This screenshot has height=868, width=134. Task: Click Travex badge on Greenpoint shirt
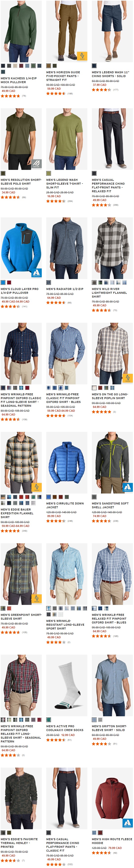[x=36, y=599]
